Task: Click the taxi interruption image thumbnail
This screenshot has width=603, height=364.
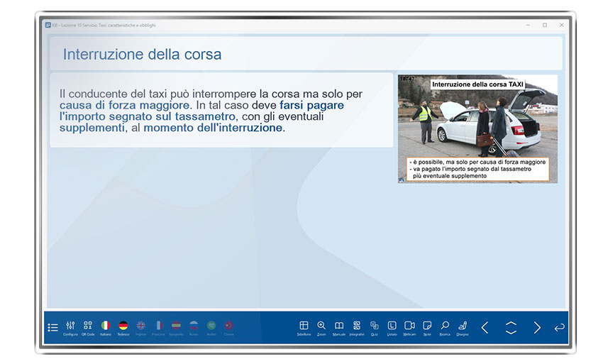Action: 477,128
